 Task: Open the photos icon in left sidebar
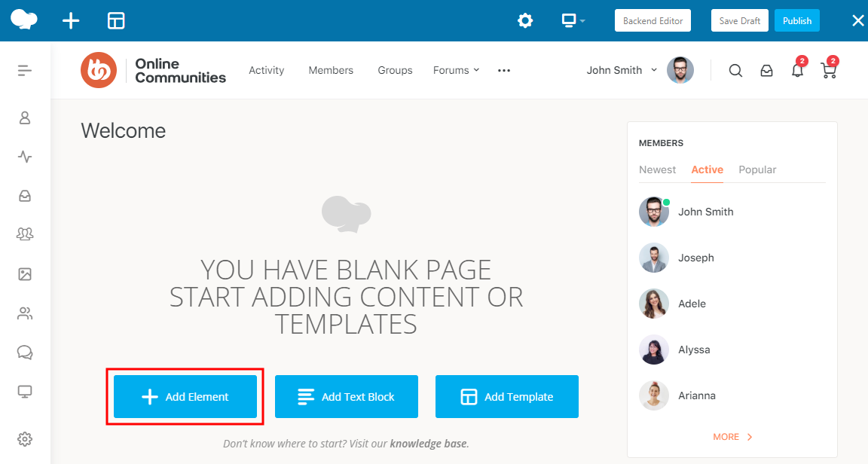coord(25,274)
